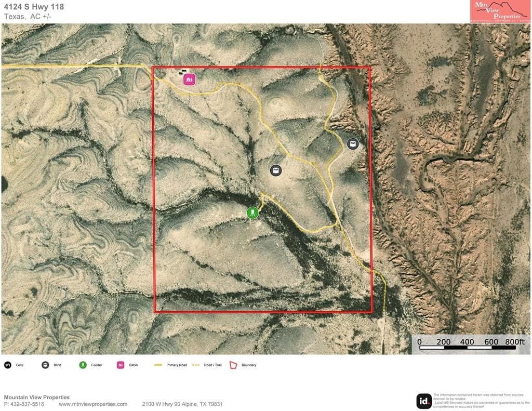The width and height of the screenshot is (532, 411).
Task: Click the black-and-white scale bar
Action: [x=468, y=347]
